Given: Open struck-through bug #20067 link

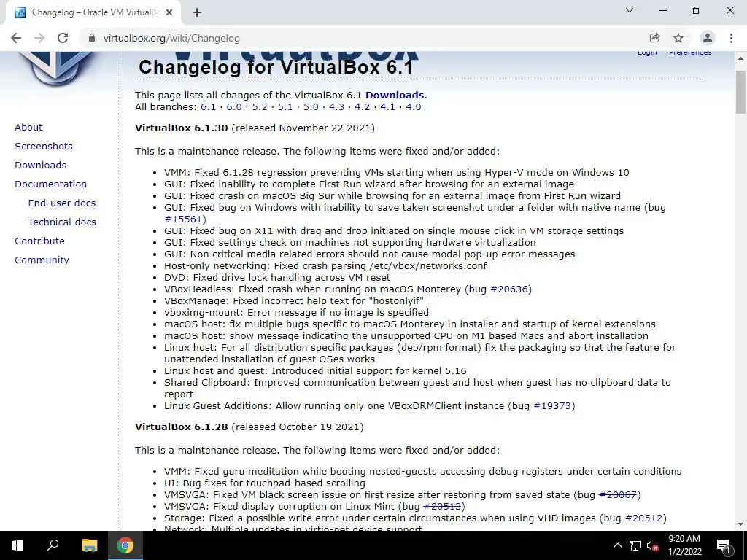Looking at the screenshot, I should pos(618,495).
